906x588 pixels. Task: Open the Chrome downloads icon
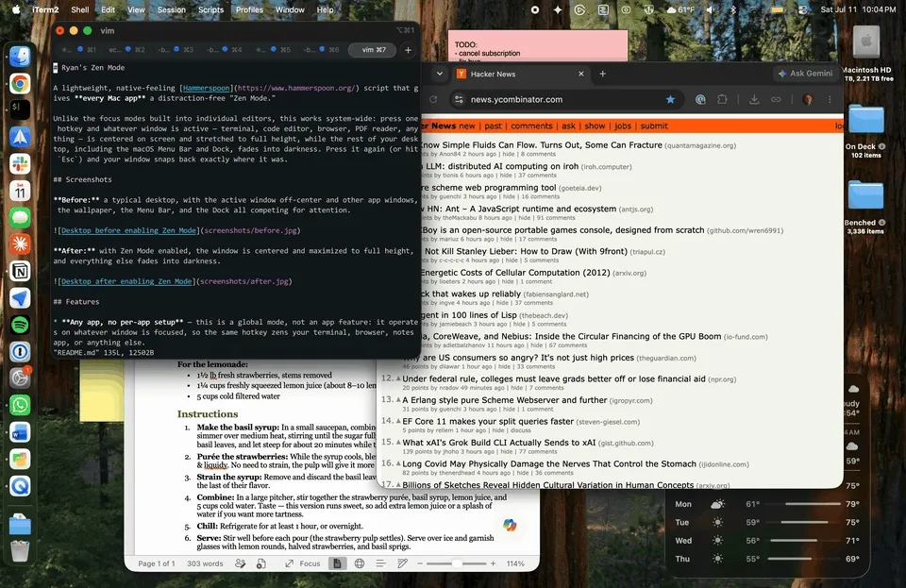tap(754, 99)
